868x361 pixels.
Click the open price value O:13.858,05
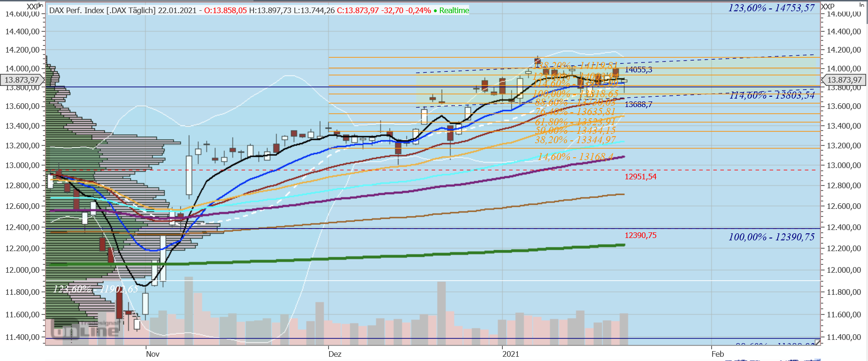tap(225, 10)
